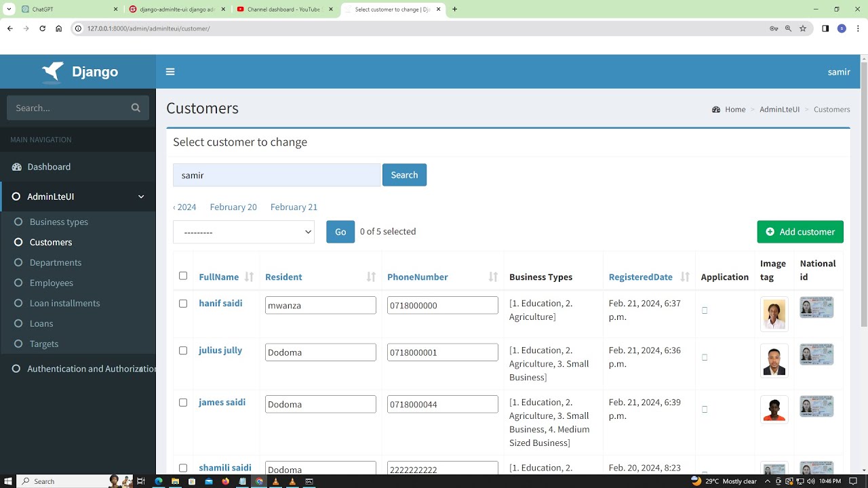Check the julius jully row checkbox

183,350
